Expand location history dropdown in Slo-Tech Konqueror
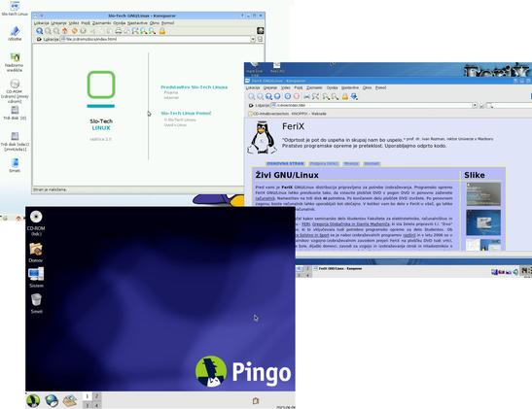This screenshot has height=409, width=532. click(x=253, y=39)
